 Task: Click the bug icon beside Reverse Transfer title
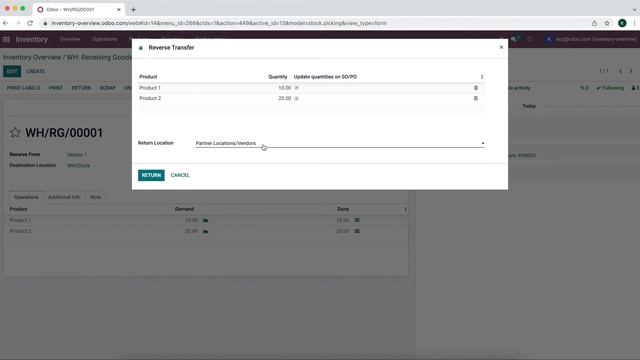pos(141,48)
